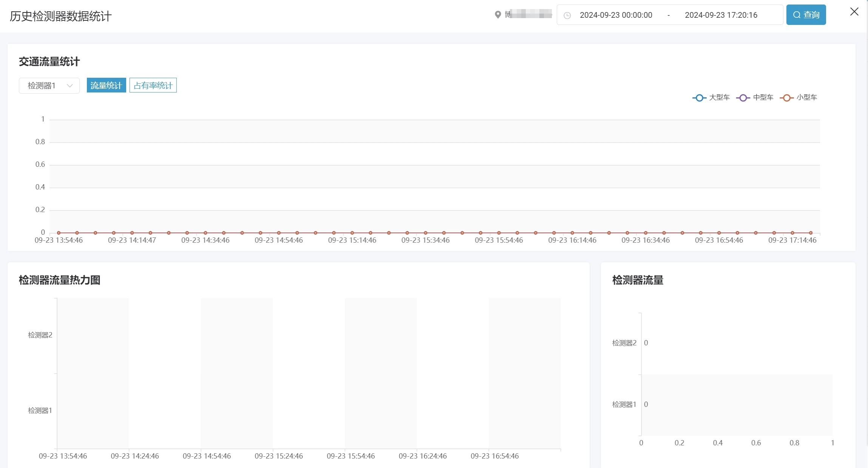Screen dimensions: 868x468
Task: Click the 大型车 legend marker icon
Action: pos(699,98)
